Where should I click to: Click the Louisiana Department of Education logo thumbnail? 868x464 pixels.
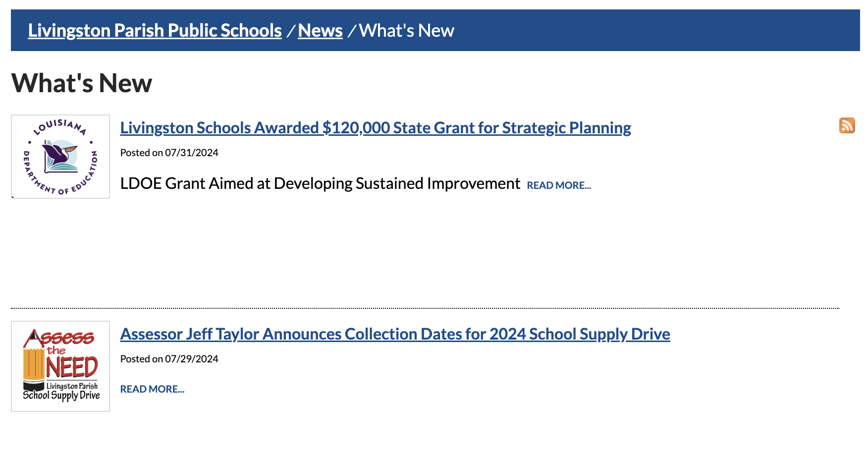click(x=60, y=157)
